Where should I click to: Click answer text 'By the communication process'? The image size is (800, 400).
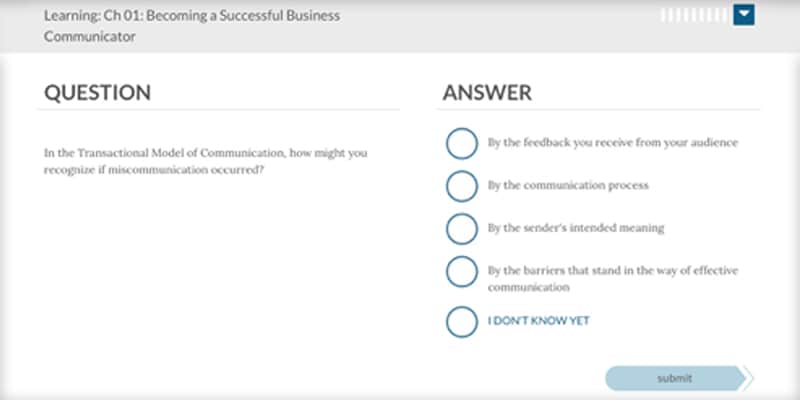click(x=568, y=185)
